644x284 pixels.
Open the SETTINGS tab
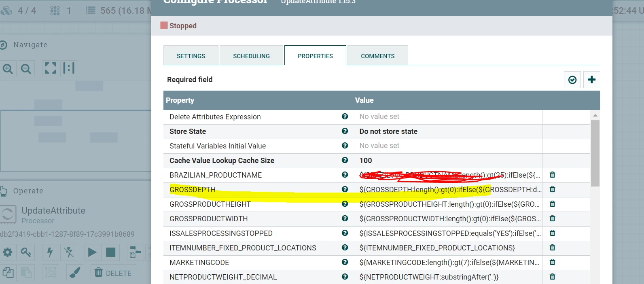191,55
